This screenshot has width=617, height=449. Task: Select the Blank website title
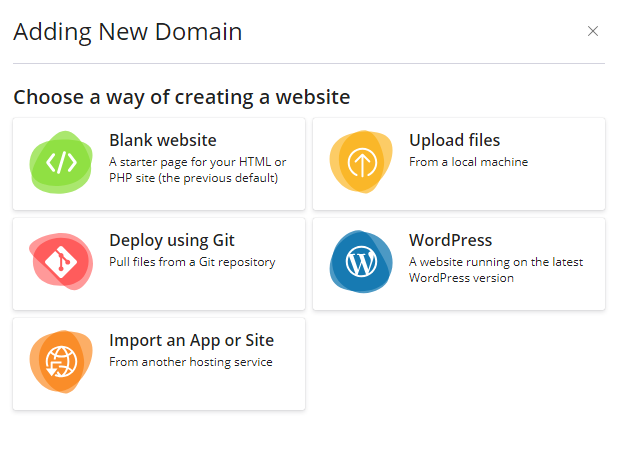click(162, 140)
